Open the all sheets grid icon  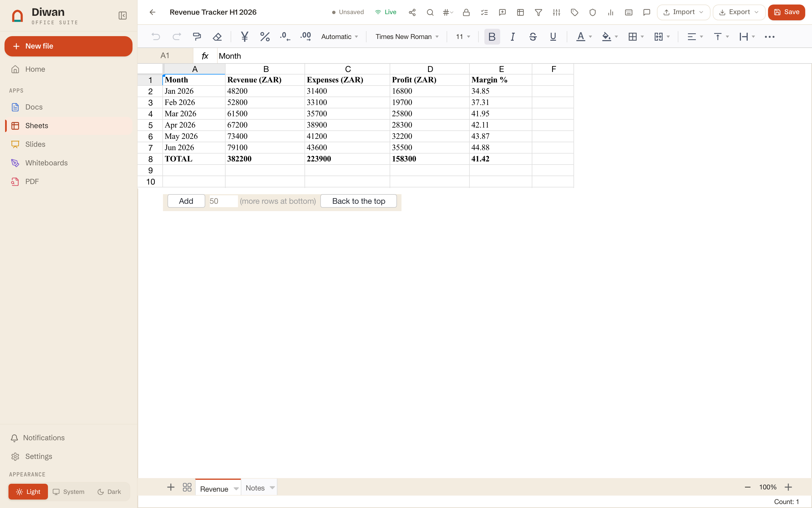(x=187, y=487)
